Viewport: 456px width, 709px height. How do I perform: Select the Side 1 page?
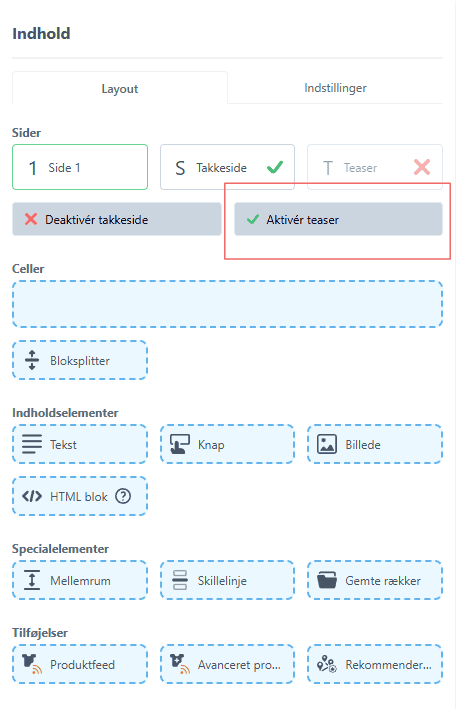80,167
